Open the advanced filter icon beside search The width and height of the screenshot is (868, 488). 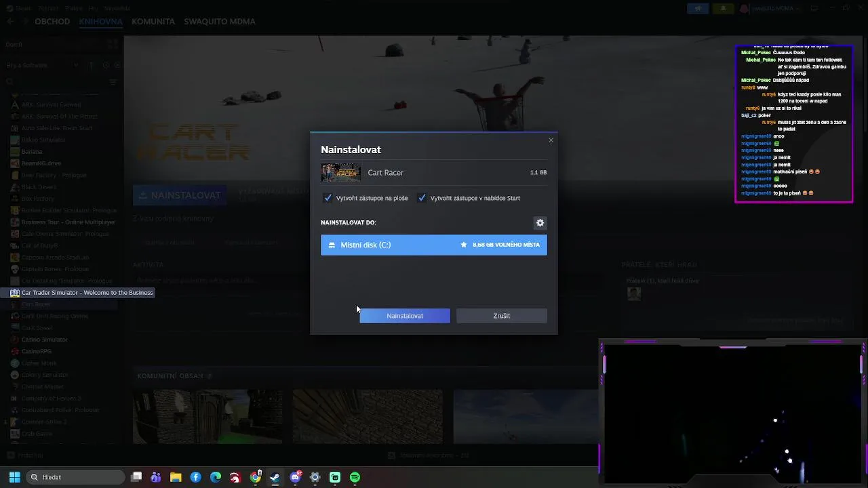click(x=113, y=82)
